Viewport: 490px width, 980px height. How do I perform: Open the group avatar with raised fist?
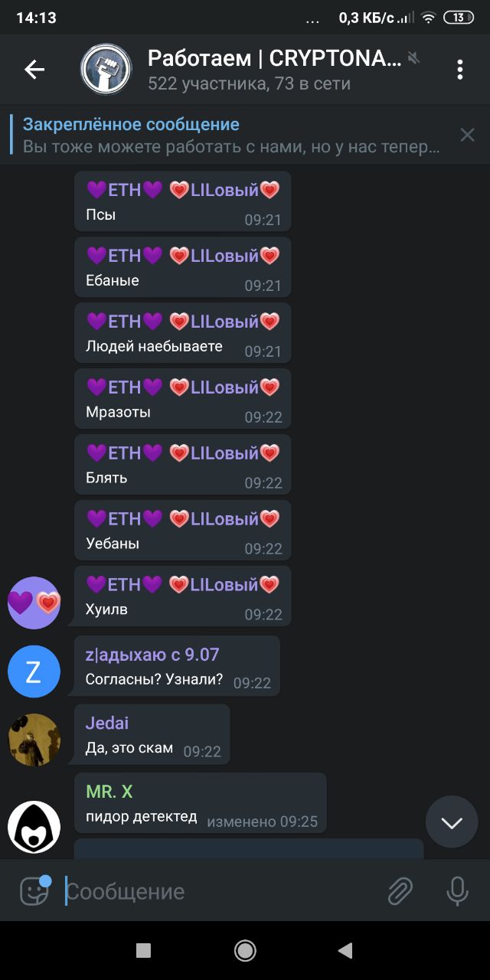tap(106, 70)
